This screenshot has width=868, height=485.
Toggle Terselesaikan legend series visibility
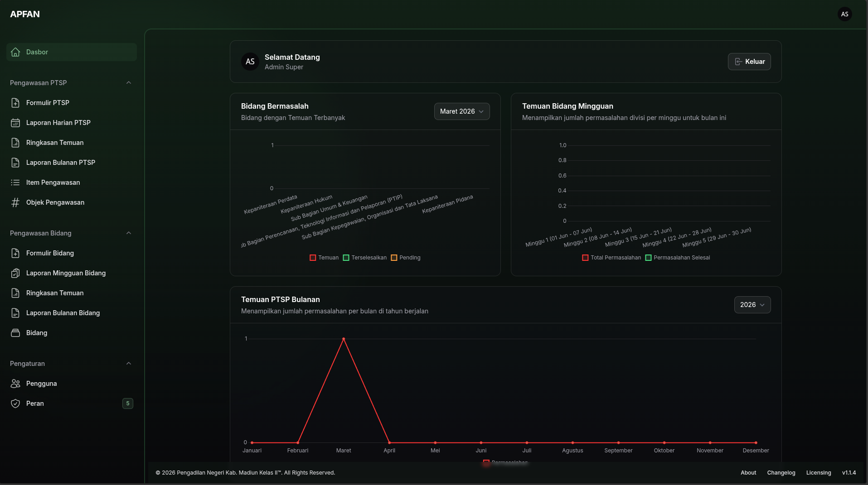point(365,258)
